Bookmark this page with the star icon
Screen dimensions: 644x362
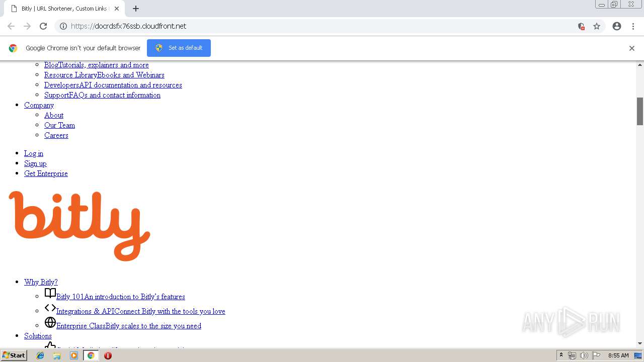(x=597, y=26)
